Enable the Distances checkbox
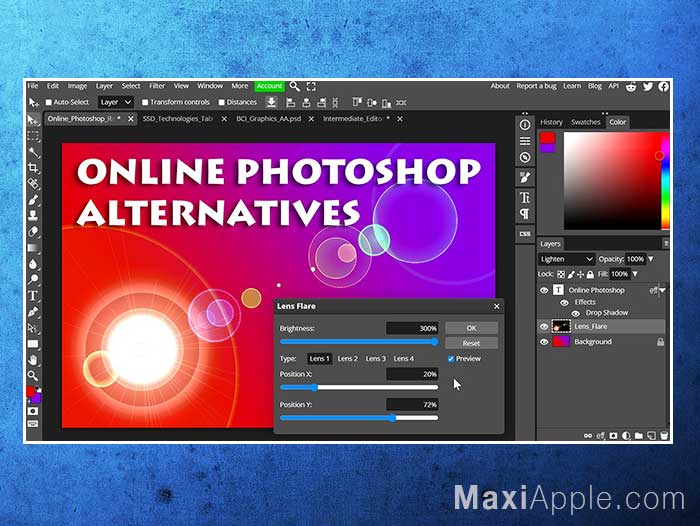700x526 pixels. [x=221, y=102]
